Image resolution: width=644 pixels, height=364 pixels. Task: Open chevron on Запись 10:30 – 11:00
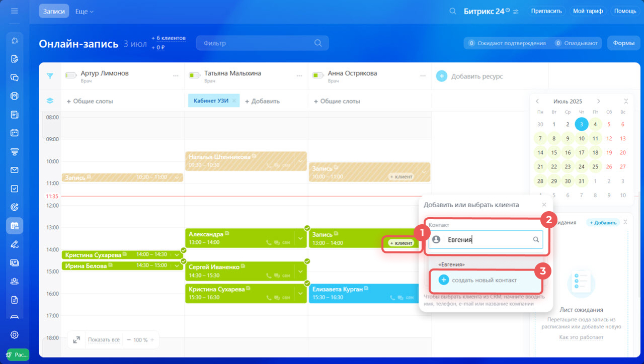point(177,177)
